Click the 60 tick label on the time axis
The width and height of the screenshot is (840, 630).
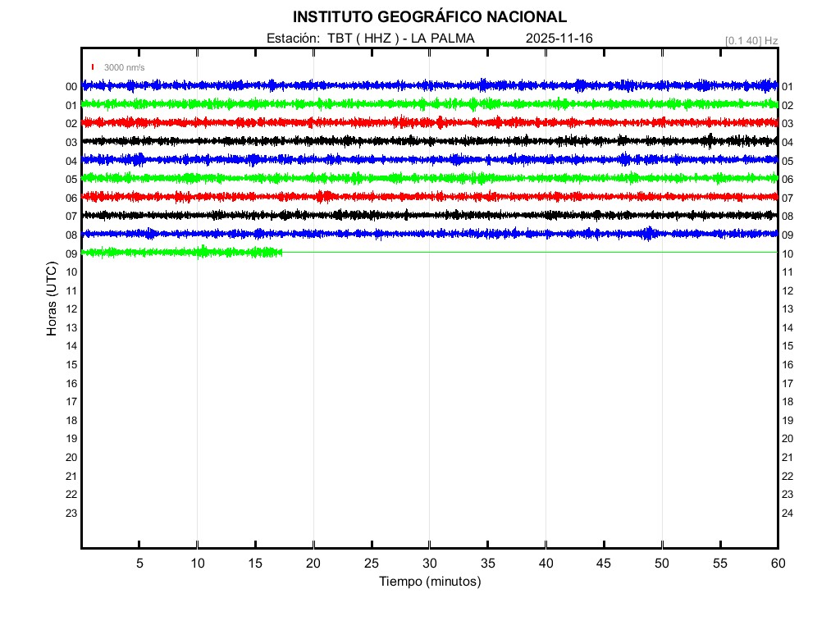coord(777,564)
